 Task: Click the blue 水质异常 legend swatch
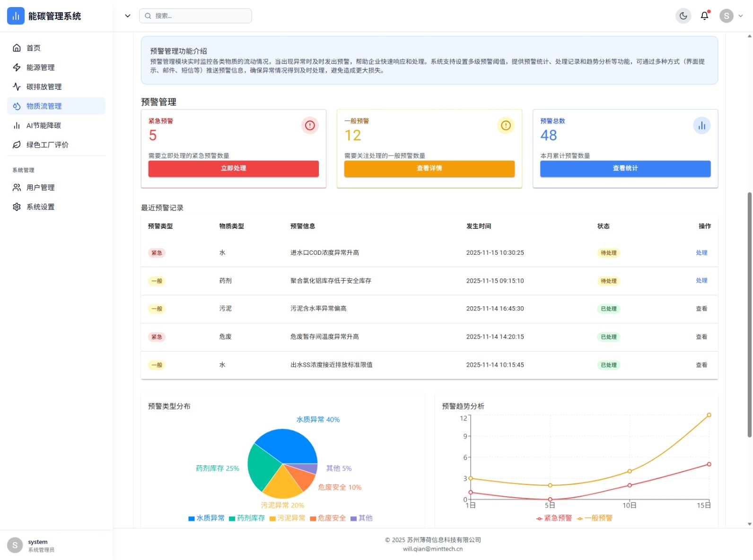[x=192, y=518]
